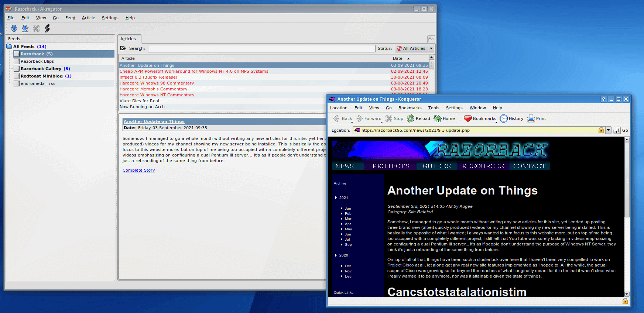
Task: Open the Feed menu in Akregator
Action: 70,18
